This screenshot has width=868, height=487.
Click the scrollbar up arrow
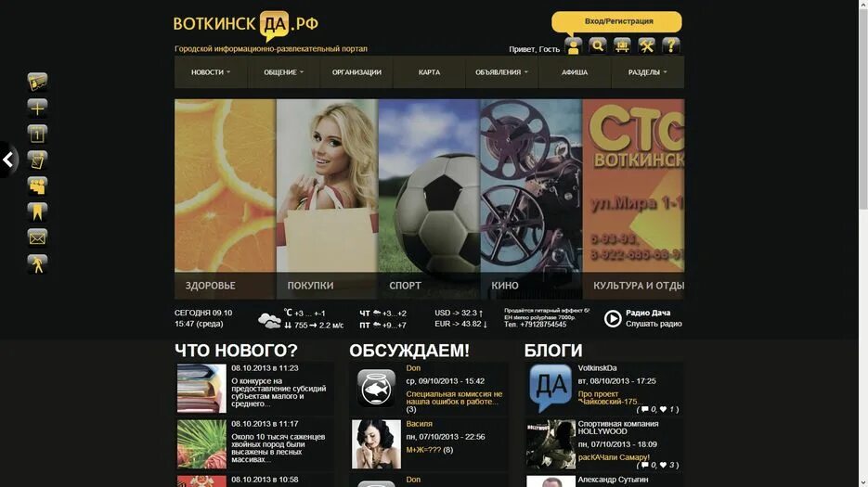[863, 4]
